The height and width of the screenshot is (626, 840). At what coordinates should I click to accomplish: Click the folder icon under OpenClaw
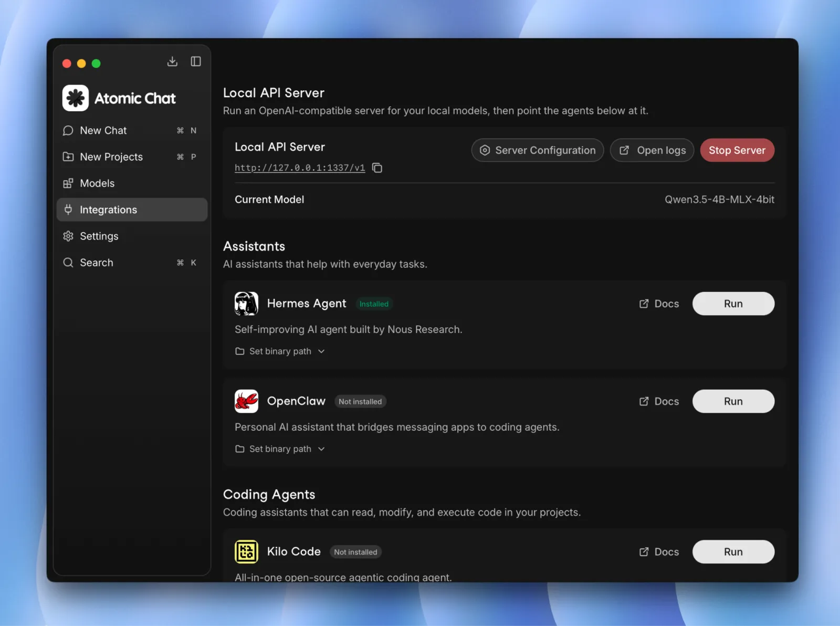pyautogui.click(x=240, y=449)
